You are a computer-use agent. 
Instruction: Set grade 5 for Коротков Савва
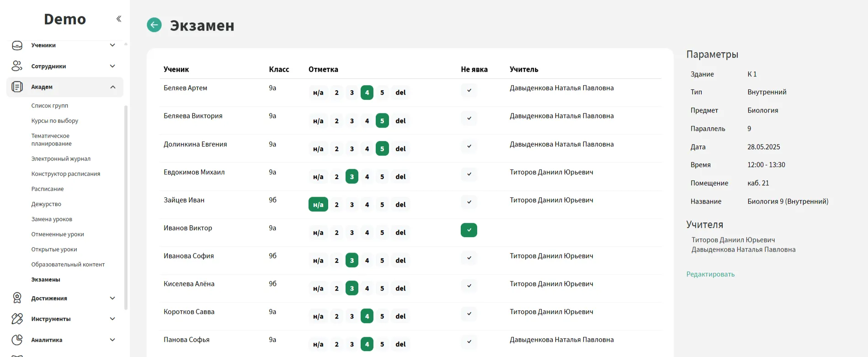click(x=382, y=316)
